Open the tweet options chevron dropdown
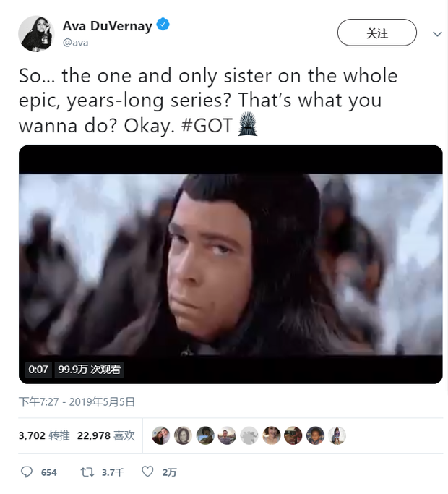 437,34
